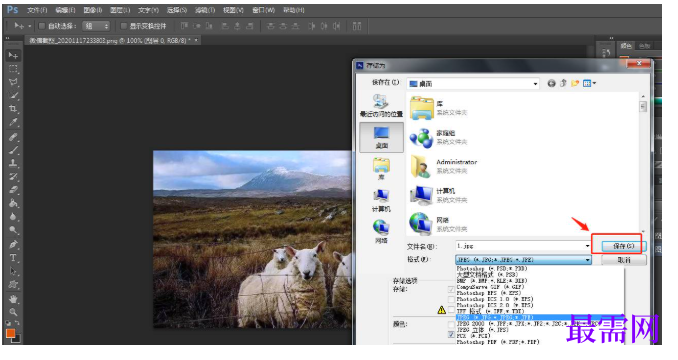Image resolution: width=678 pixels, height=360 pixels.
Task: Toggle the 自动选择 checkbox
Action: (x=42, y=26)
